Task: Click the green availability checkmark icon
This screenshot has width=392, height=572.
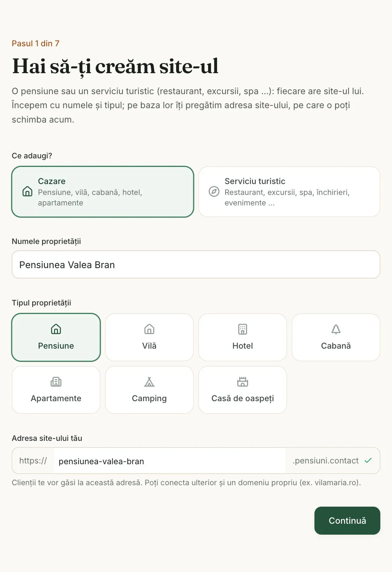Action: [368, 461]
